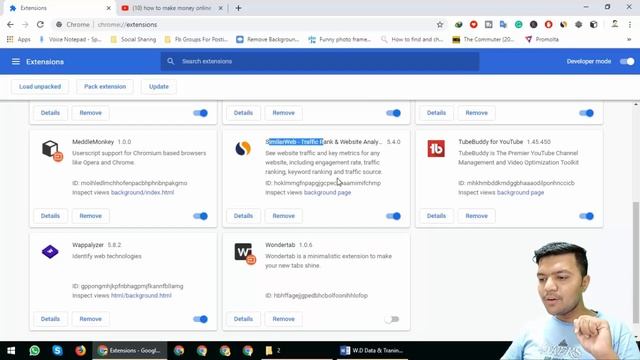Viewport: 640px width, 360px height.
Task: Switch to the YouTube tab
Action: 172,8
